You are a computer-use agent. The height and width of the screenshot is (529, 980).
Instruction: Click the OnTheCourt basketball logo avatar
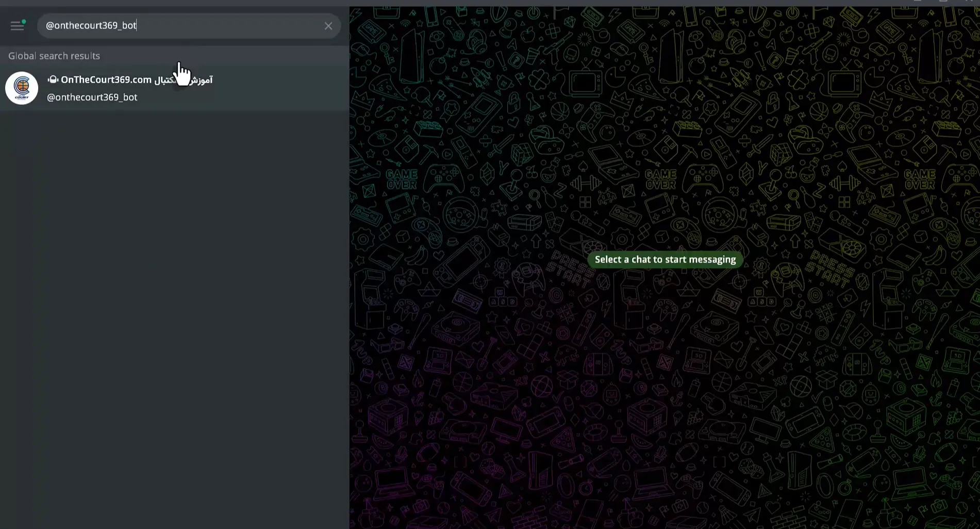click(x=22, y=88)
